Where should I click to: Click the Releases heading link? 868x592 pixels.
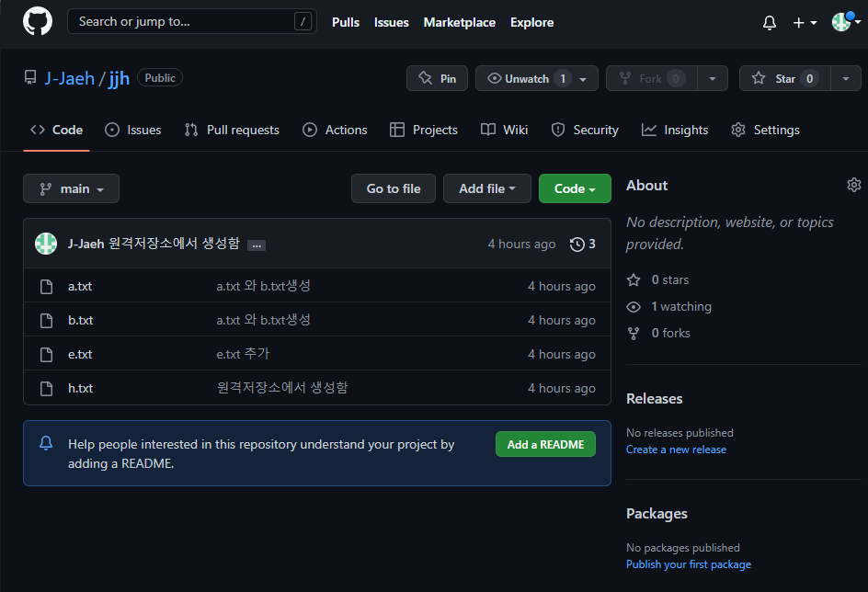coord(655,399)
